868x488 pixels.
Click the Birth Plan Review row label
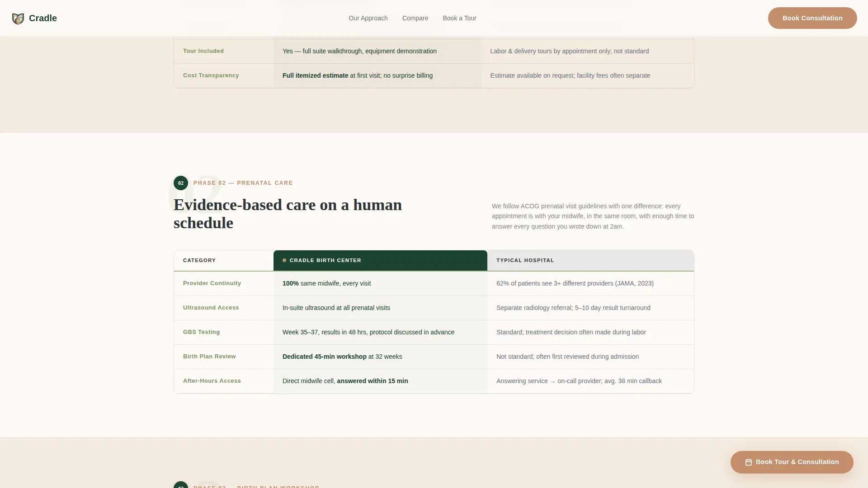(x=209, y=357)
